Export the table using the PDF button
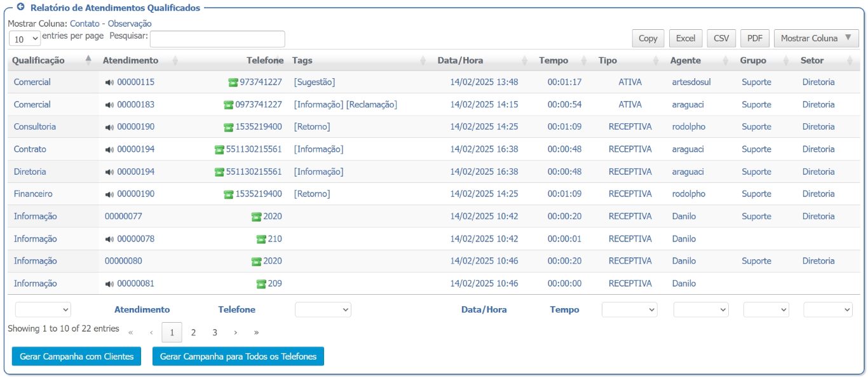The height and width of the screenshot is (378, 868). point(755,38)
